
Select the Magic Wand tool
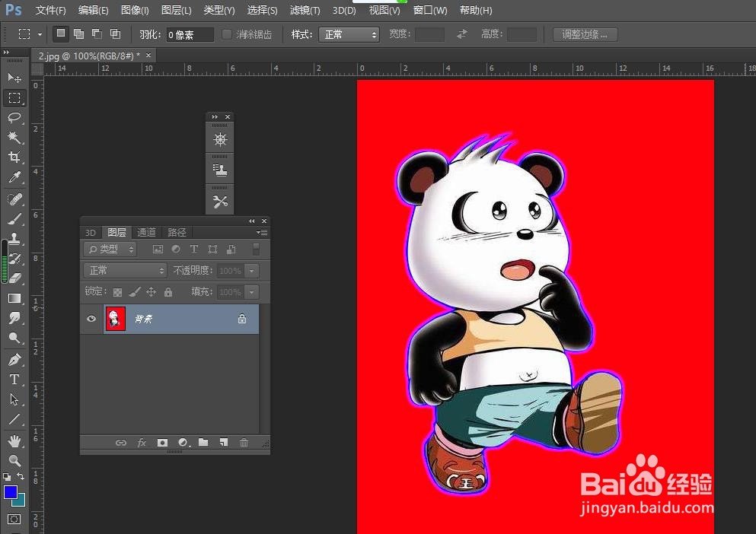pos(14,138)
